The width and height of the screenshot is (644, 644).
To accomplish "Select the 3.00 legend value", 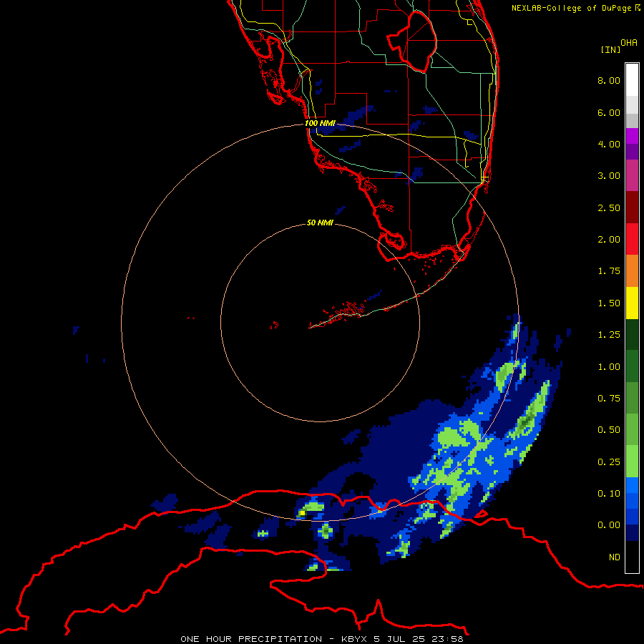I will point(609,176).
